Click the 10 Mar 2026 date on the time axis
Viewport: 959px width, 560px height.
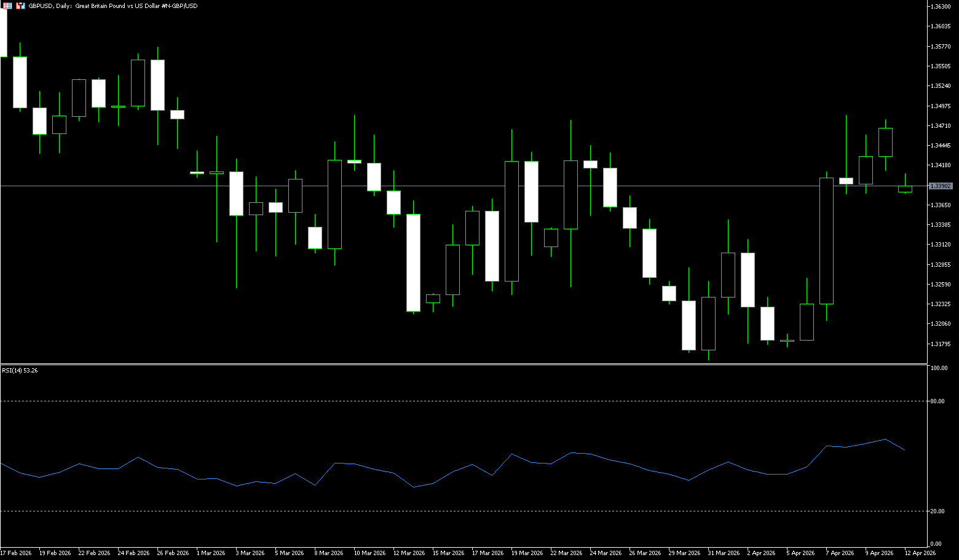pyautogui.click(x=370, y=553)
